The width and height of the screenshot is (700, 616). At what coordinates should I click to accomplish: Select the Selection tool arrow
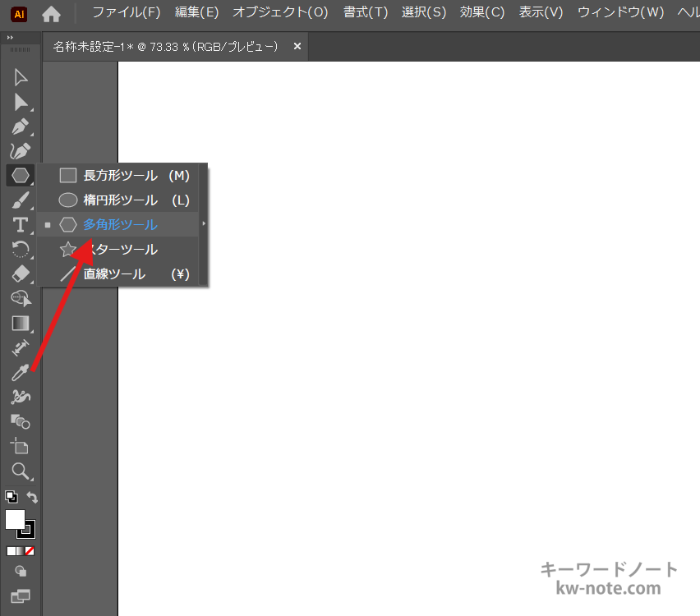click(x=21, y=78)
